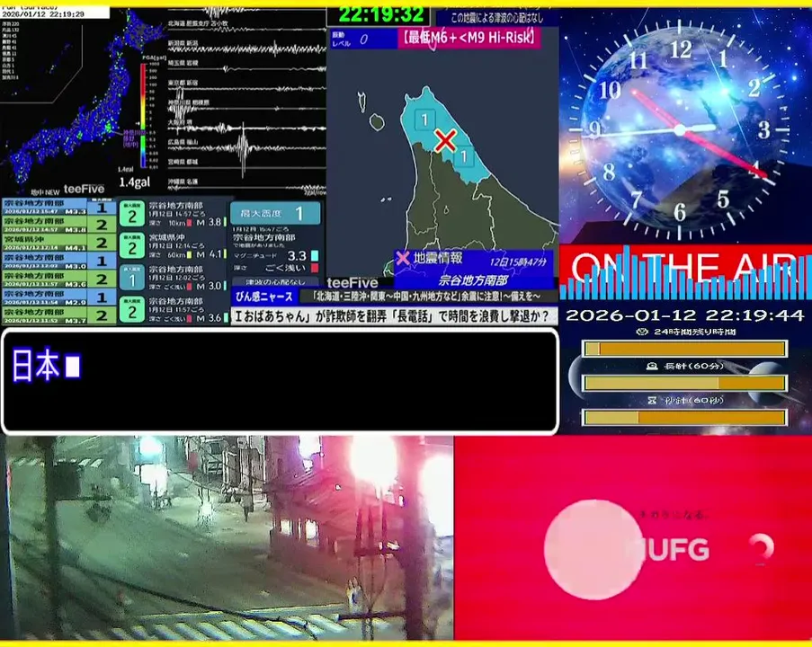812x647 pixels.
Task: Click the green 22:19:32 digital clock
Action: tap(380, 14)
